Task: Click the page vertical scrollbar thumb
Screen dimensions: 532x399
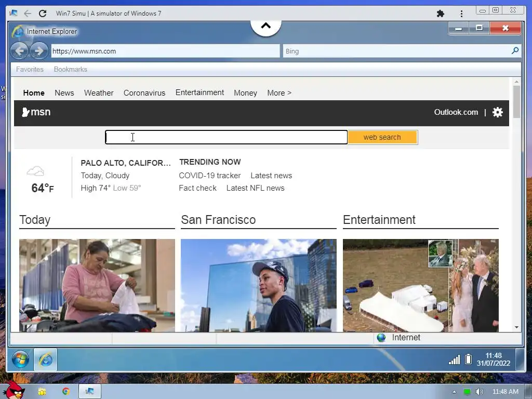Action: [516, 102]
